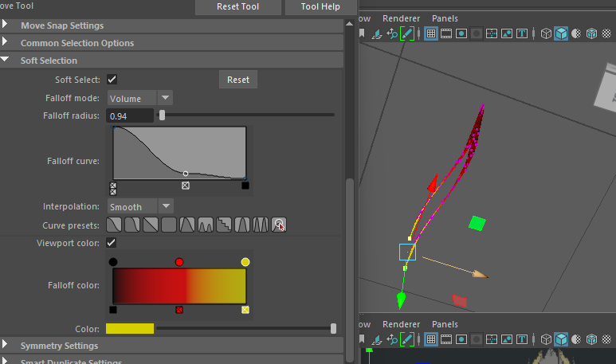Enable wireframe shading cube icon
The width and height of the screenshot is (616, 364).
[x=546, y=33]
